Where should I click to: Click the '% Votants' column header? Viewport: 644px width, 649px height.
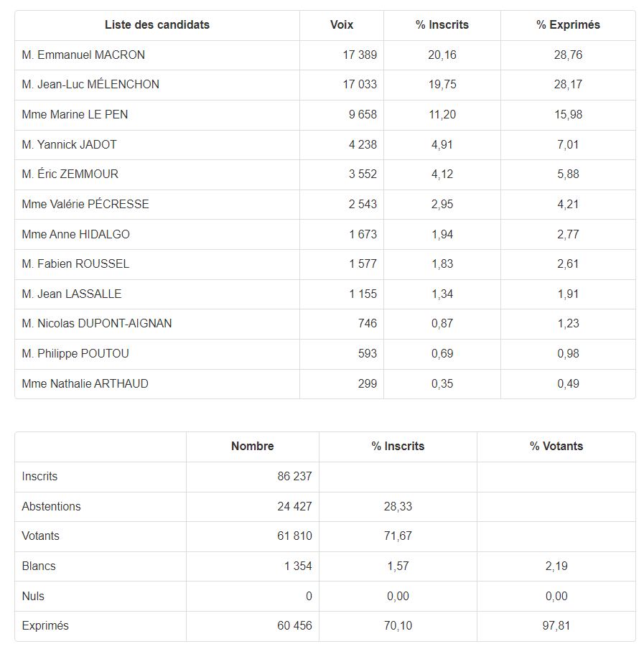556,447
